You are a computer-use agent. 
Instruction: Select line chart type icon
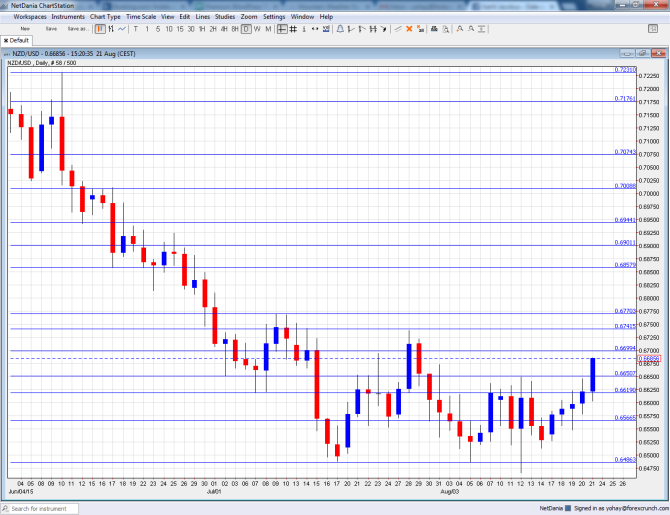(x=122, y=29)
